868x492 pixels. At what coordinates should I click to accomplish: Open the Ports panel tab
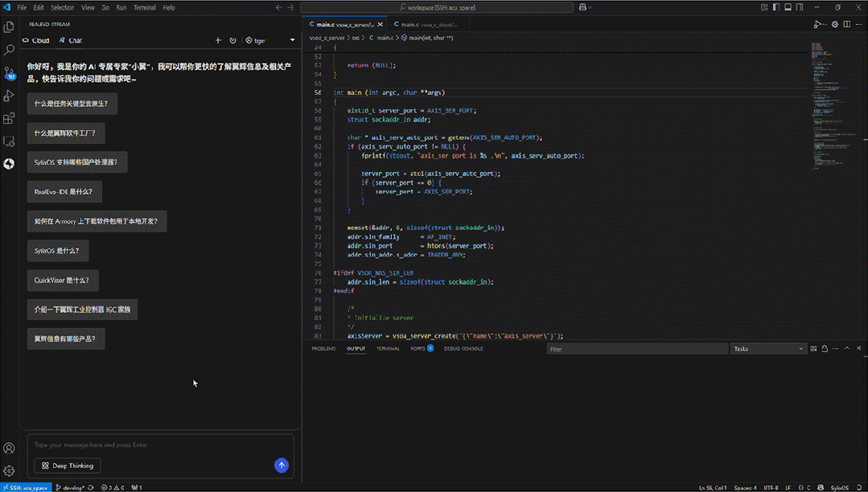tap(422, 349)
